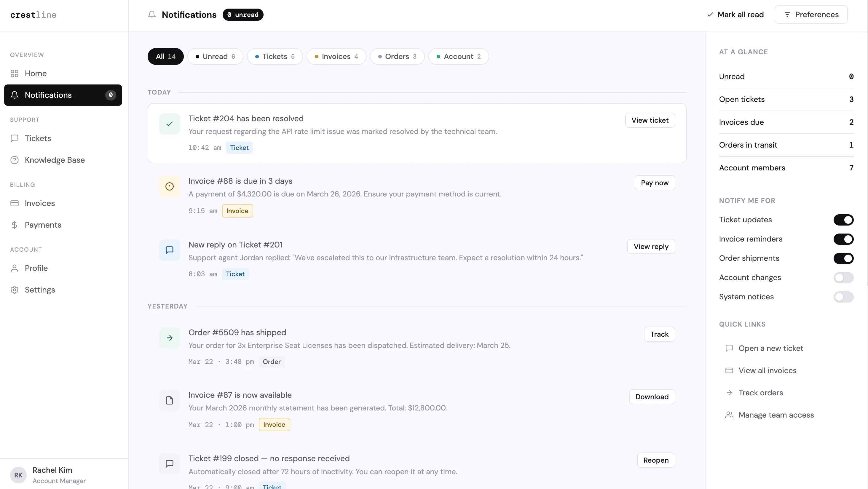Click the chat icon on Ticket #199 closed
The width and height of the screenshot is (868, 489).
pyautogui.click(x=170, y=464)
